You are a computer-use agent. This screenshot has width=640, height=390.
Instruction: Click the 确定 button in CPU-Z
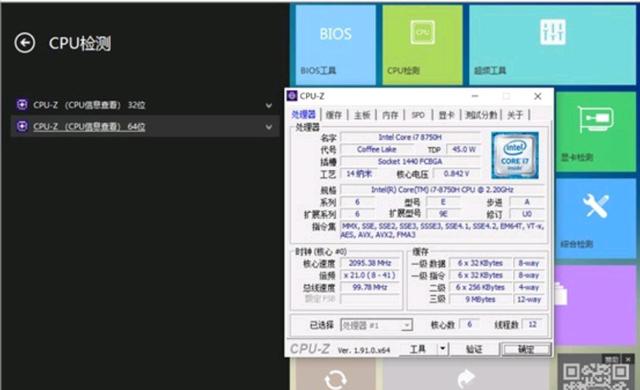pyautogui.click(x=526, y=350)
